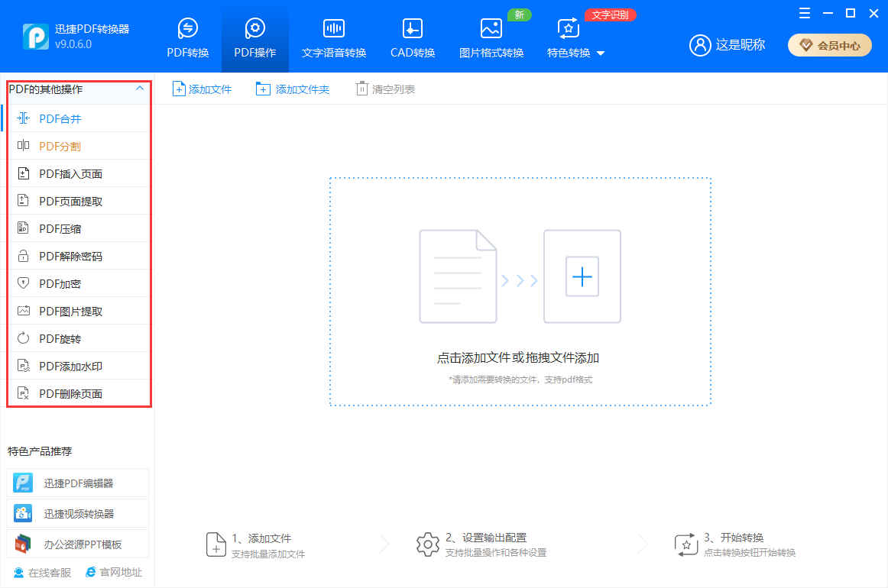Expand the 特色转换 dropdown arrow
Viewport: 888px width, 588px height.
[601, 53]
